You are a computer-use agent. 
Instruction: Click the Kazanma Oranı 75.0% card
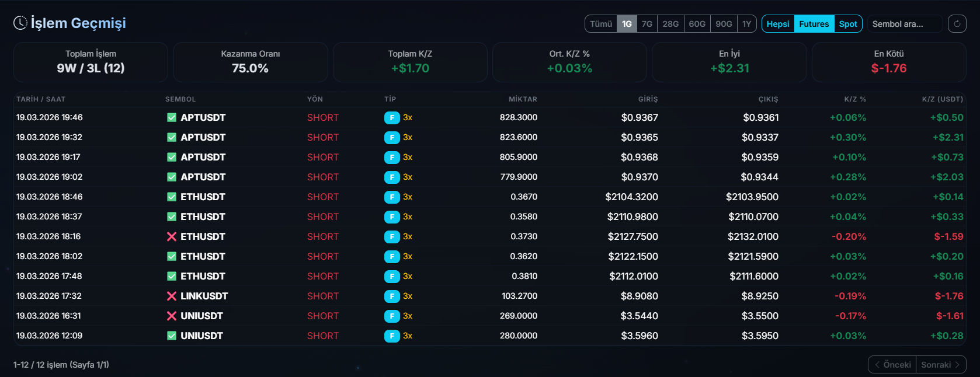(x=251, y=62)
